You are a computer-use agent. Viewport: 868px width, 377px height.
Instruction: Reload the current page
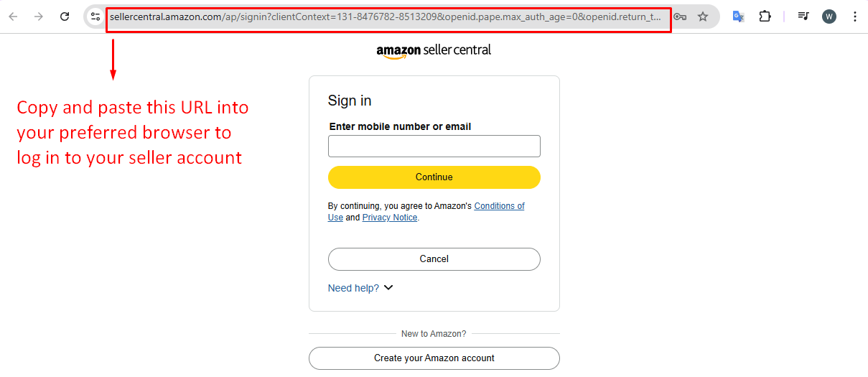click(65, 17)
